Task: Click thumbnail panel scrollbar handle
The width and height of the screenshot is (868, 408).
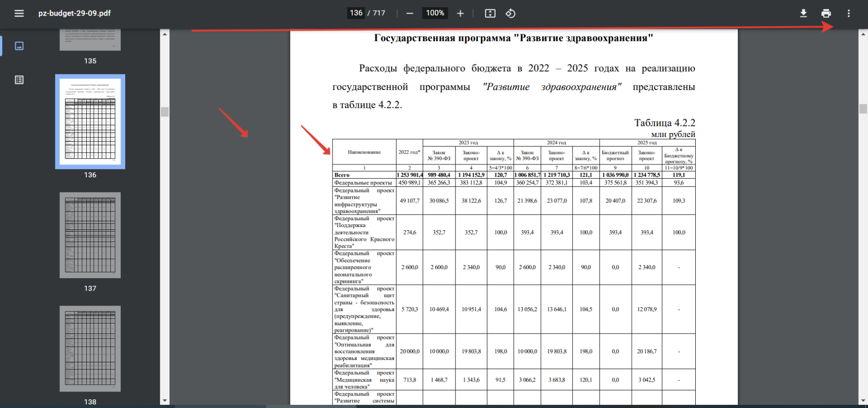Action: 164,112
